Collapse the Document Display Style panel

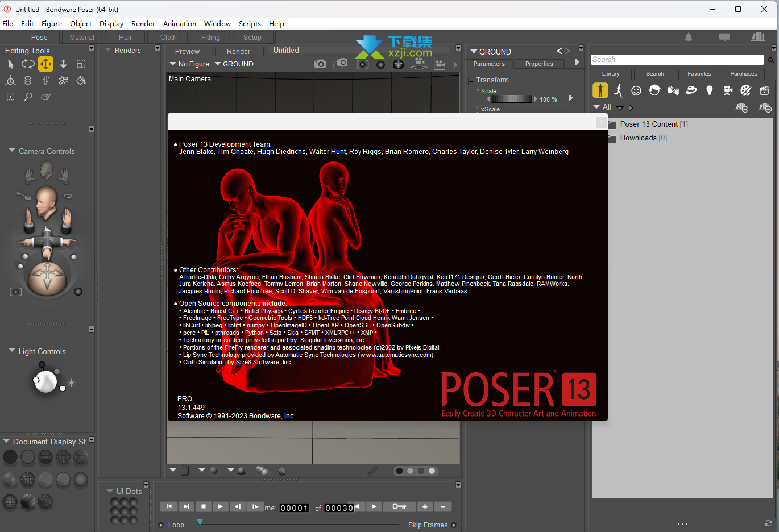6,441
